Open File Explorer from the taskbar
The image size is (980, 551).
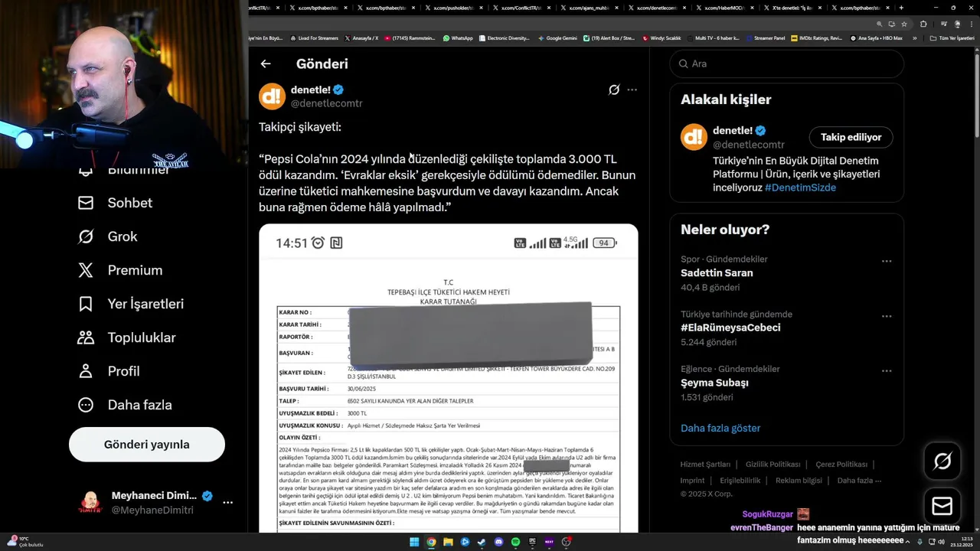coord(448,542)
